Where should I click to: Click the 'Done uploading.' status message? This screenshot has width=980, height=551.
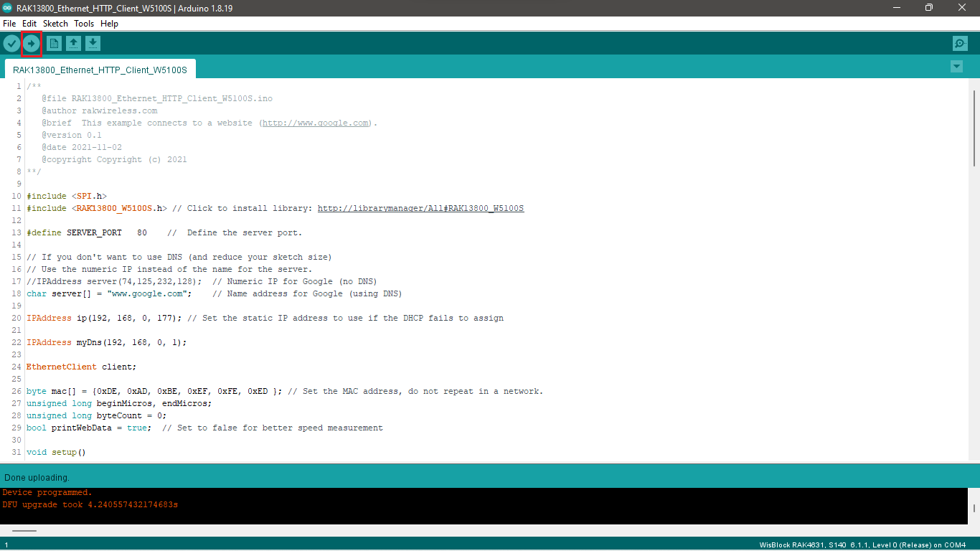click(37, 477)
